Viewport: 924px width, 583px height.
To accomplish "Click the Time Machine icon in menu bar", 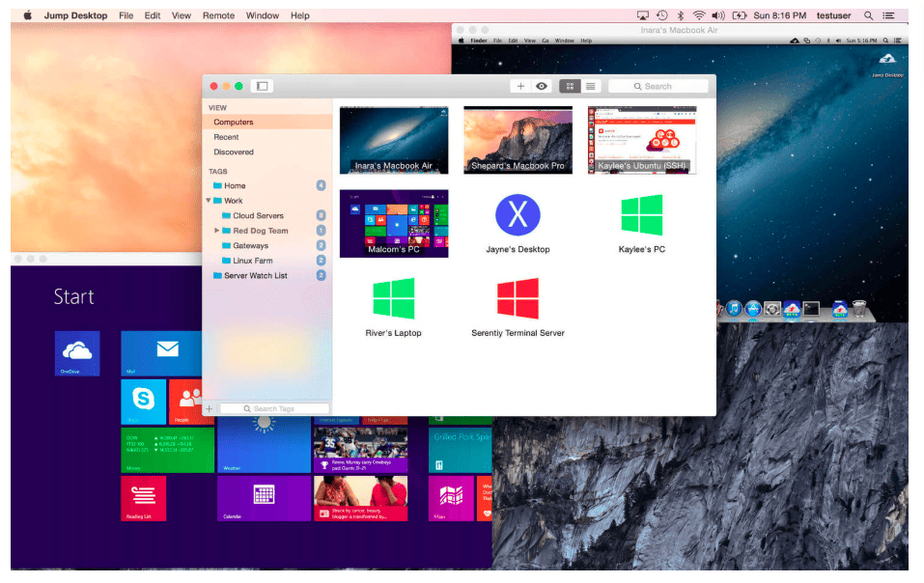I will 661,15.
